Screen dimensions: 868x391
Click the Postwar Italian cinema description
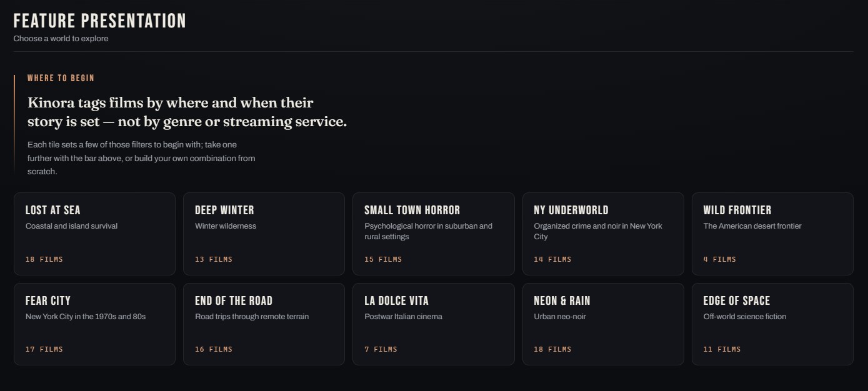(x=404, y=317)
